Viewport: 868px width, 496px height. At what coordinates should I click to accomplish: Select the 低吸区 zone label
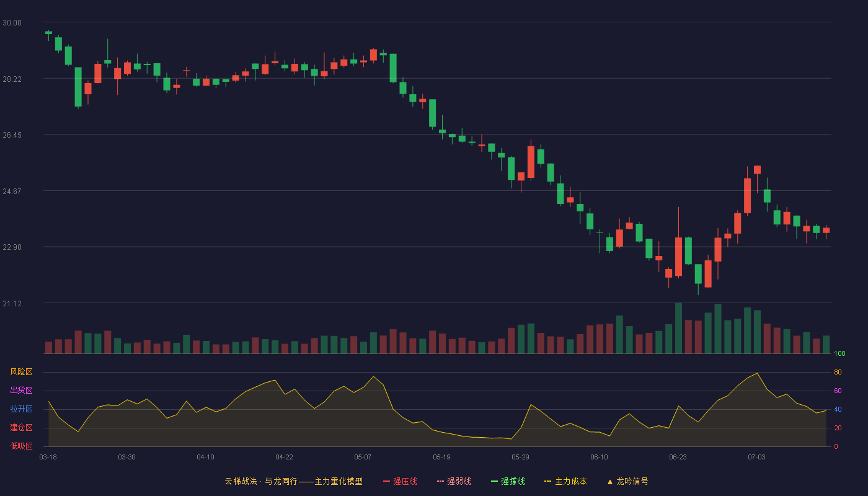pos(21,446)
